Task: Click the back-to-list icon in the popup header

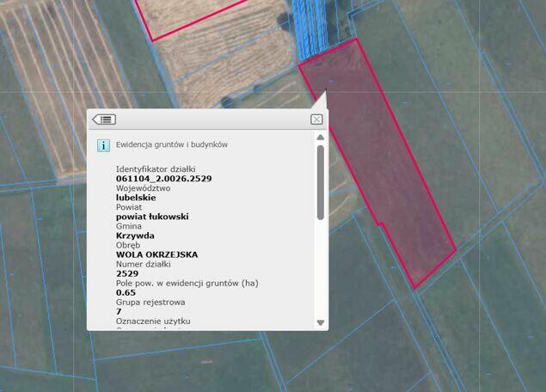Action: point(104,119)
